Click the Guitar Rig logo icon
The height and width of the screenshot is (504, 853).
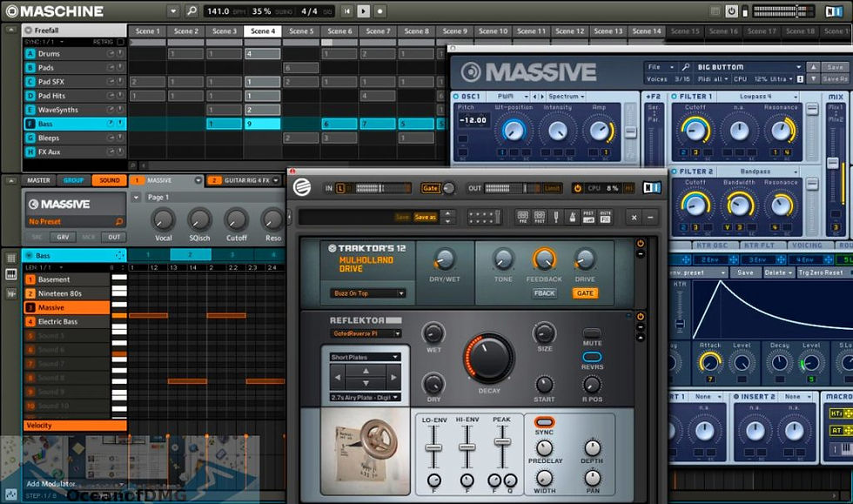click(302, 187)
